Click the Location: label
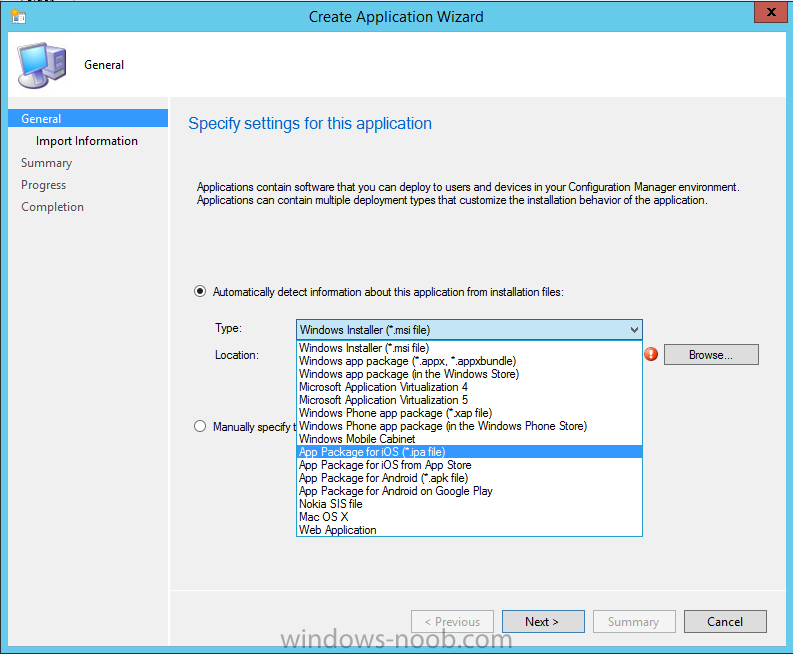 (237, 355)
